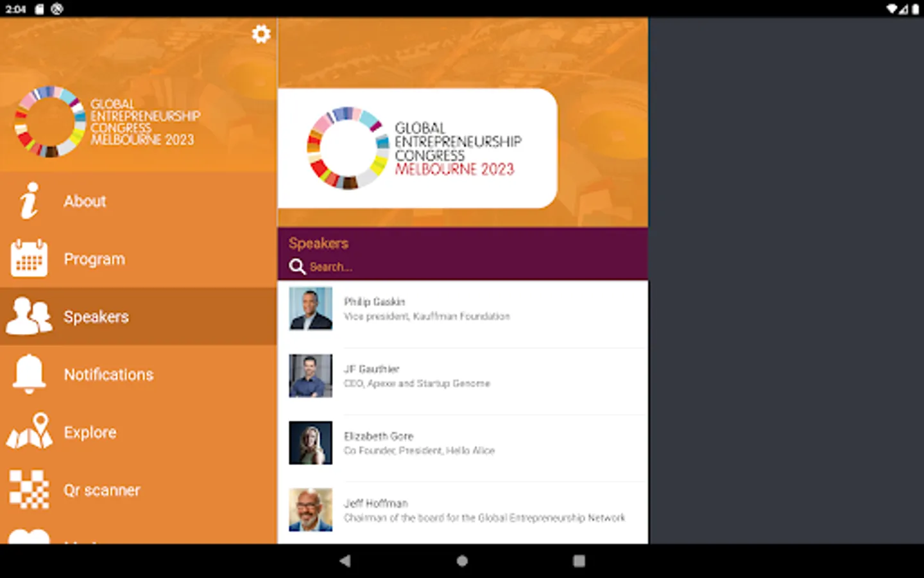Image resolution: width=924 pixels, height=578 pixels.
Task: Select speaker name Elizabeth Gore
Action: (379, 436)
